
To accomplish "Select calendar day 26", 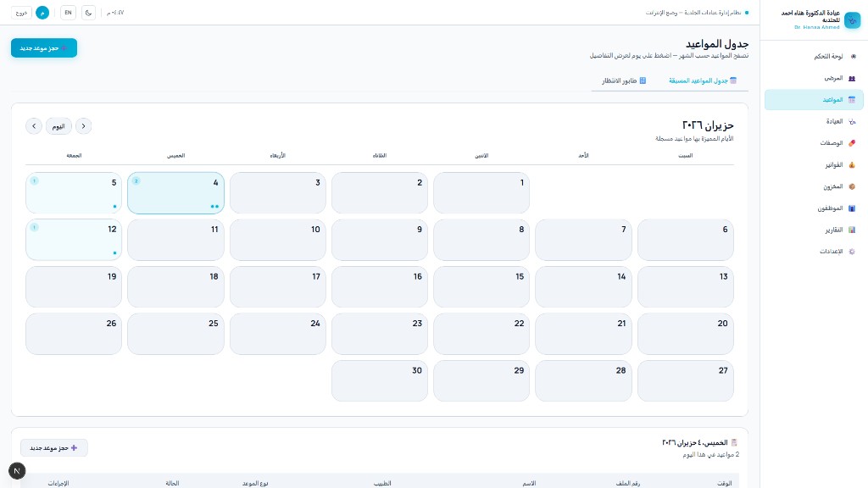I will (x=74, y=334).
